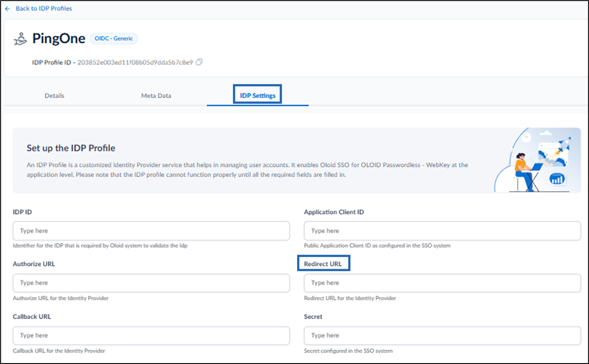Viewport: 589px width, 364px height.
Task: Click the Secret field label
Action: (x=313, y=317)
